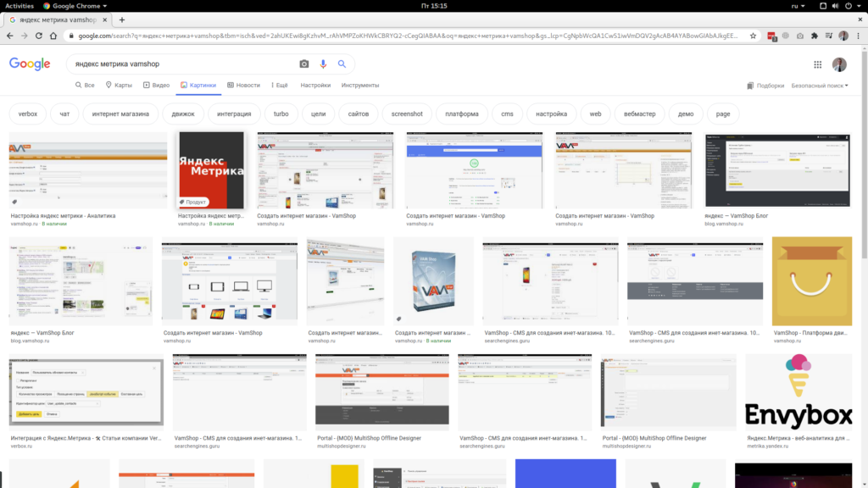The image size is (868, 488).
Task: Open Chrome home page
Action: [x=53, y=36]
